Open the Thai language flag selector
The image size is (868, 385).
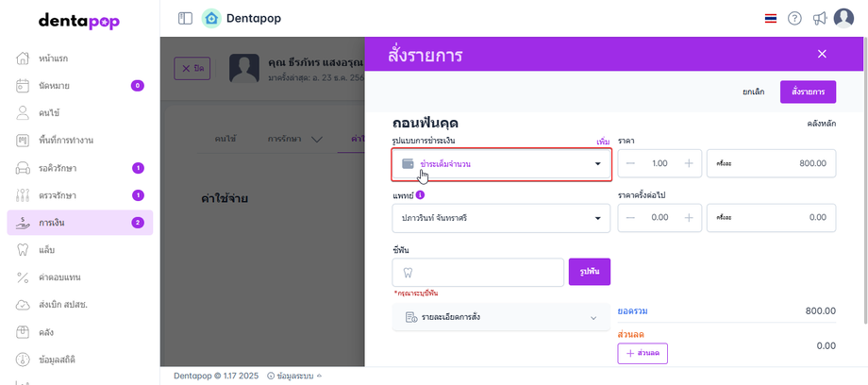771,18
